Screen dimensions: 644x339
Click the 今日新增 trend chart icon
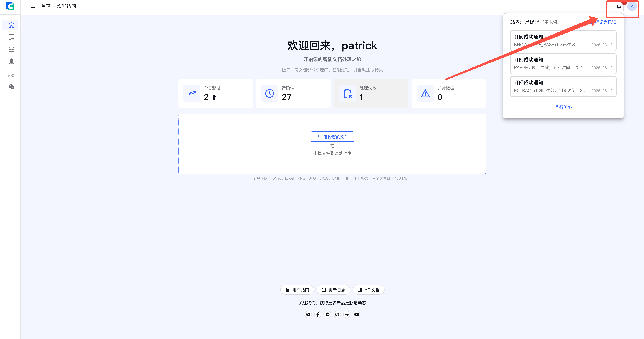pyautogui.click(x=192, y=93)
